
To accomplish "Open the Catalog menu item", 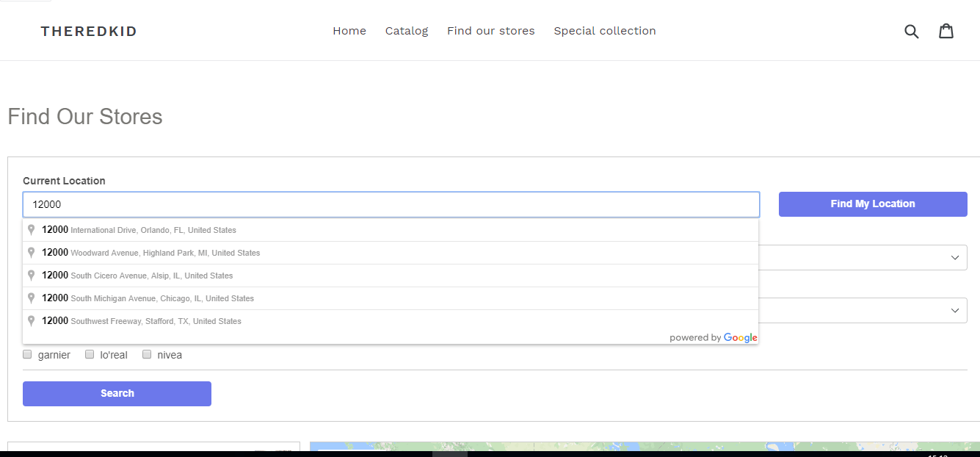I will [407, 31].
